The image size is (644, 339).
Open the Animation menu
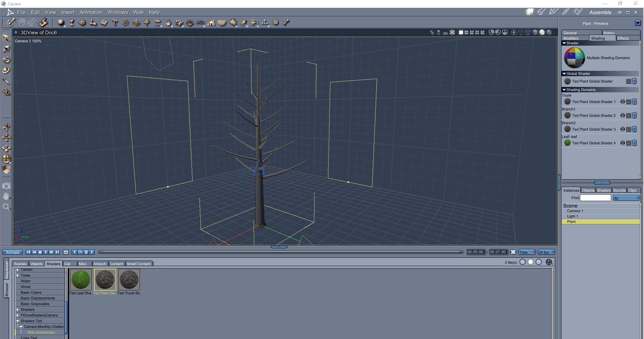91,12
